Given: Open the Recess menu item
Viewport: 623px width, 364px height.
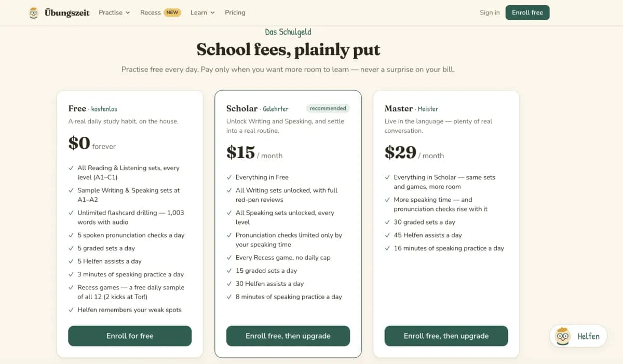Looking at the screenshot, I should point(151,12).
